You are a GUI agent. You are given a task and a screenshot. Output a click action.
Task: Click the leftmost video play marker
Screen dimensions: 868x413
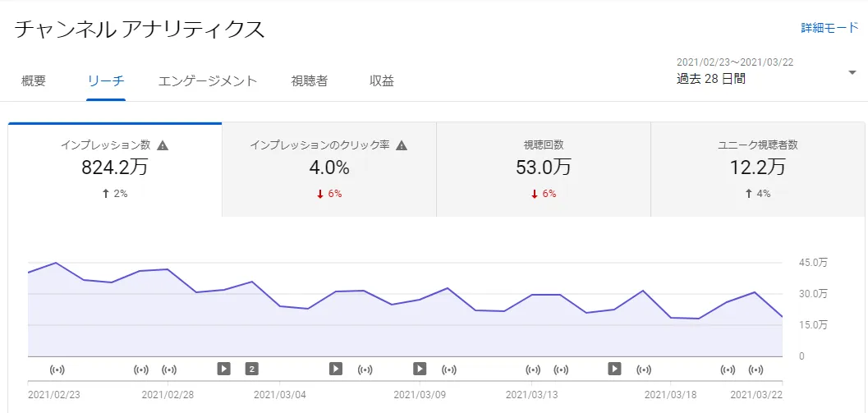point(223,369)
